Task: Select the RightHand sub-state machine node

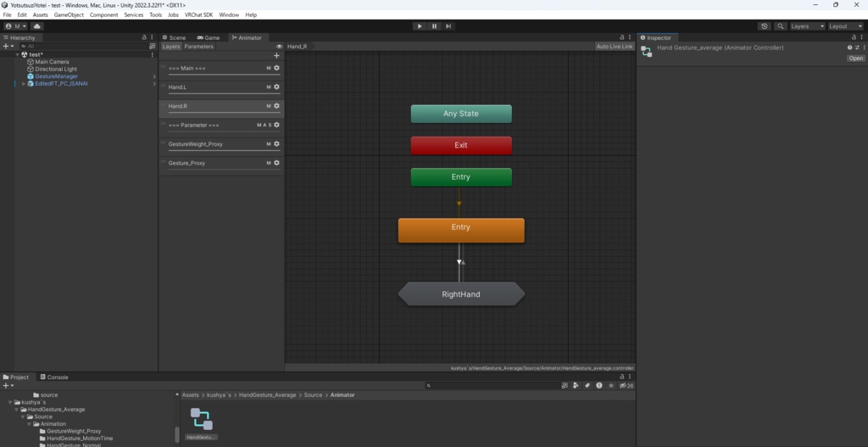Action: [461, 294]
